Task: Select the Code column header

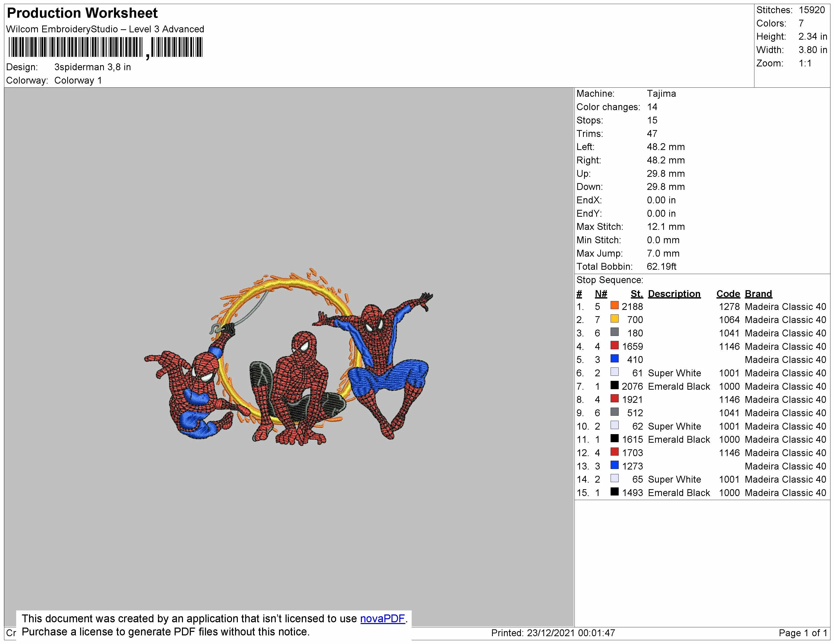Action: tap(728, 294)
